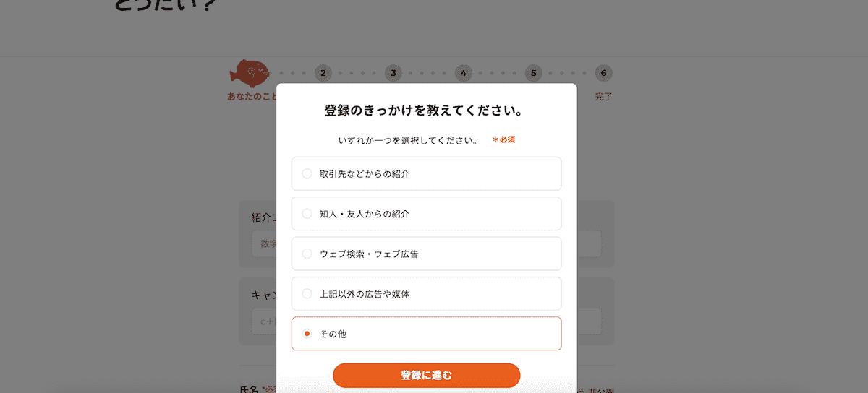Click the selected その他 radio button

307,334
